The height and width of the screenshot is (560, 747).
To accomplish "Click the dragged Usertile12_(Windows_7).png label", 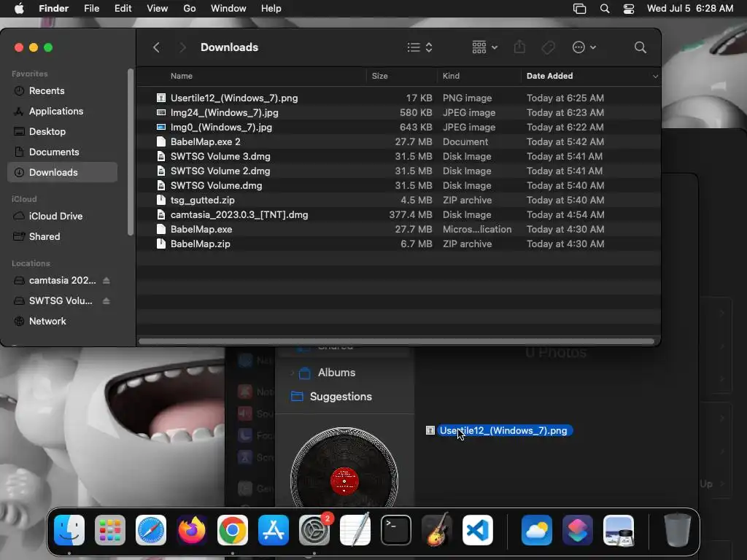I will pos(503,430).
